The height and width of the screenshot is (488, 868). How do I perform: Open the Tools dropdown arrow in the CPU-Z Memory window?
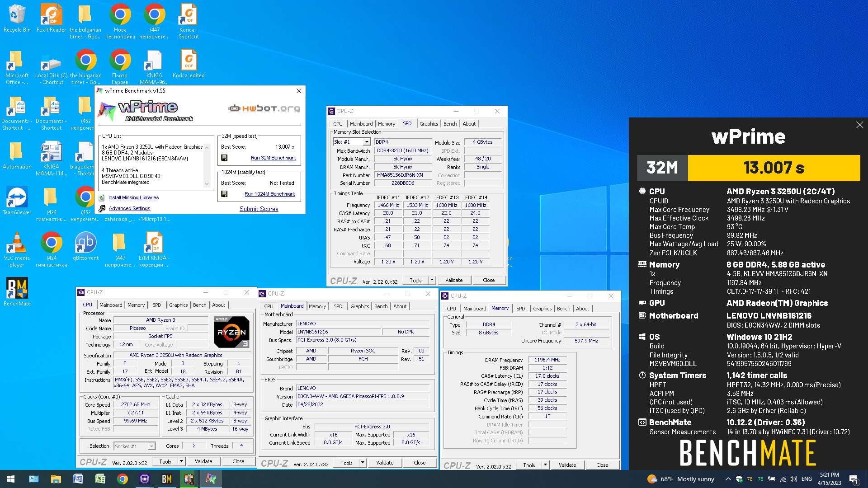(x=545, y=465)
